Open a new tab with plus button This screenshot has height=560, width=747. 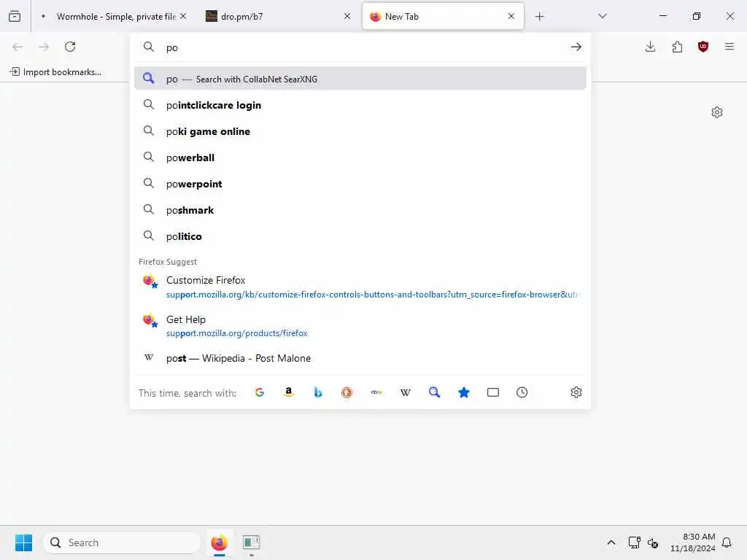[x=539, y=16]
